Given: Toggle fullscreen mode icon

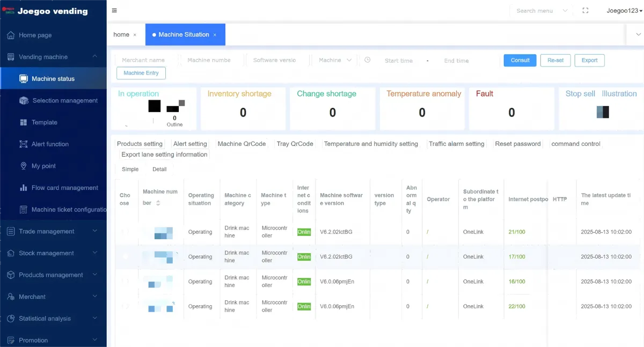Looking at the screenshot, I should point(585,11).
